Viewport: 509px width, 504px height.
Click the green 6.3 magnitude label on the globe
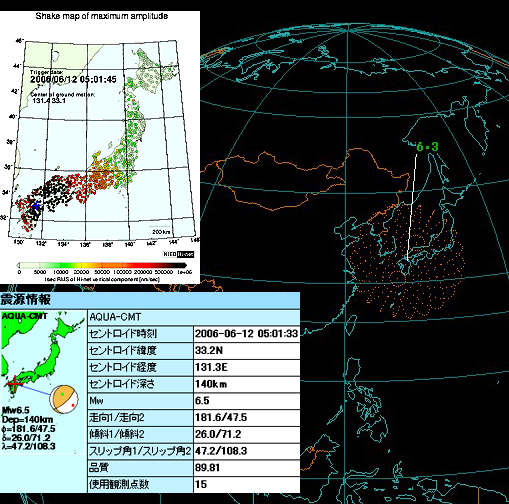click(427, 146)
